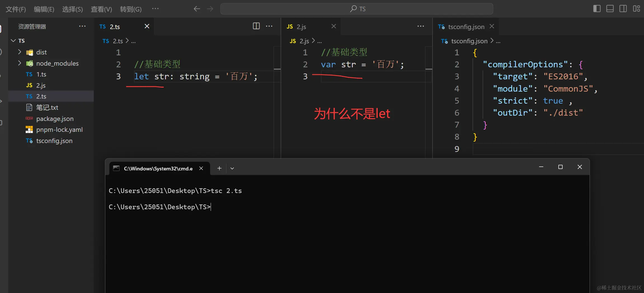Toggle the primary side bar

tap(597, 9)
